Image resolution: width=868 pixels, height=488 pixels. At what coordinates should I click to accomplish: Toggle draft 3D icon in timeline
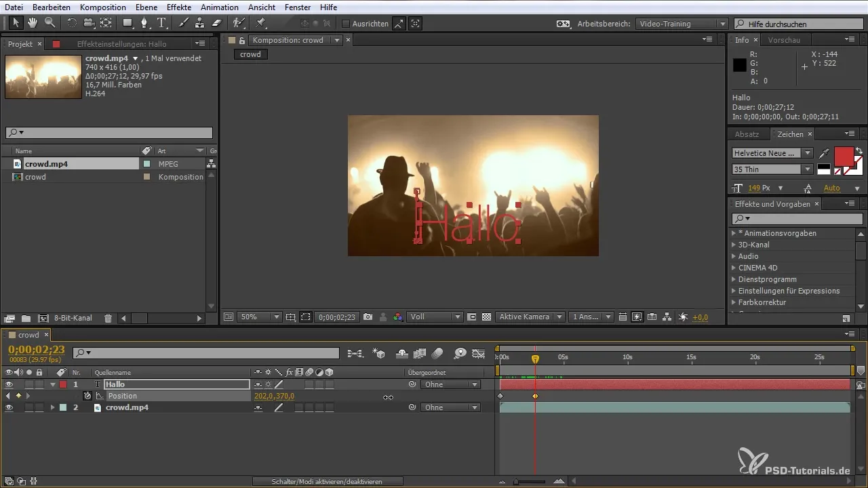tap(380, 353)
